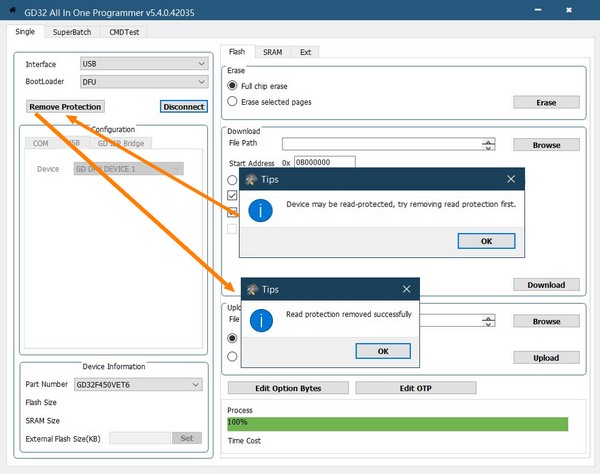Screen dimensions: 600x474
Task: Open the Ext tab
Action: (x=305, y=52)
